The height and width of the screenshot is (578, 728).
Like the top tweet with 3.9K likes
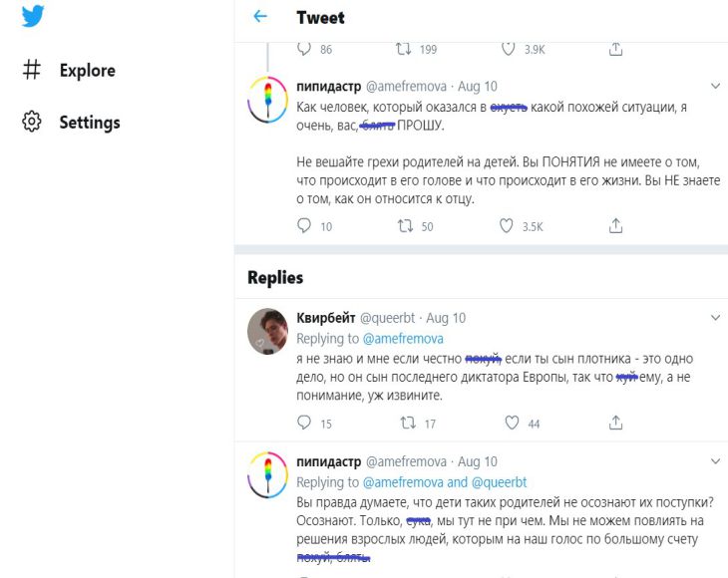508,49
